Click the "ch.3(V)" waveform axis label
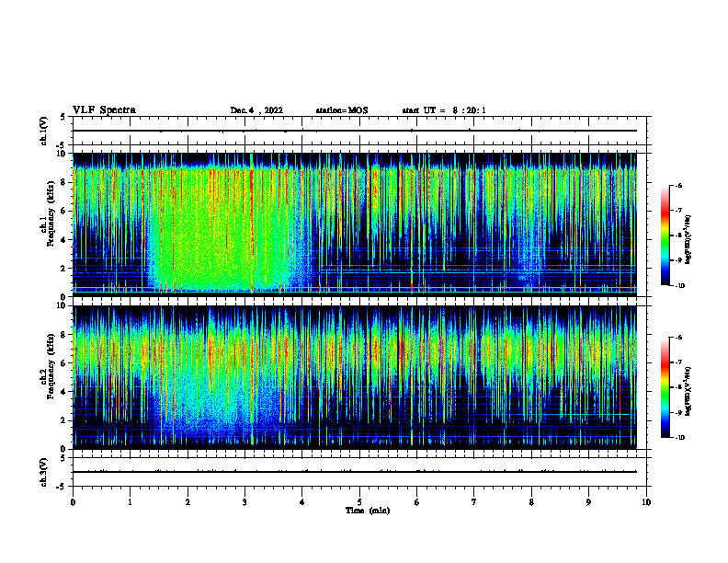This screenshot has width=728, height=563. point(43,472)
